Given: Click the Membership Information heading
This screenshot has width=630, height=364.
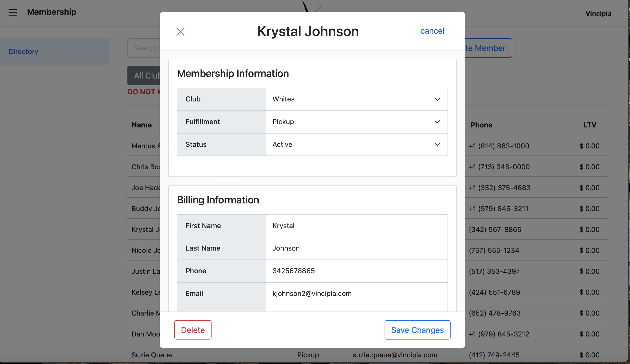Looking at the screenshot, I should coord(233,74).
